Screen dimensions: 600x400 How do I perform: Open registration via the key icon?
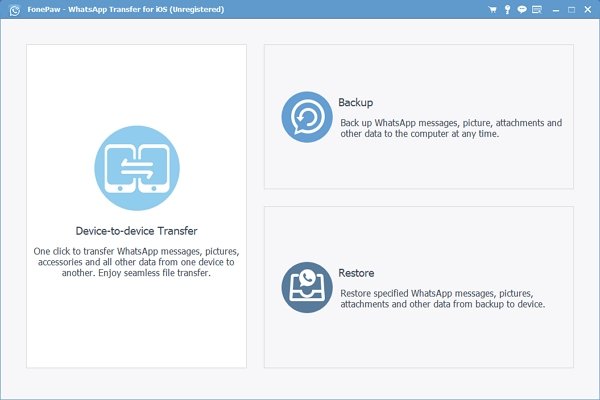(x=506, y=11)
